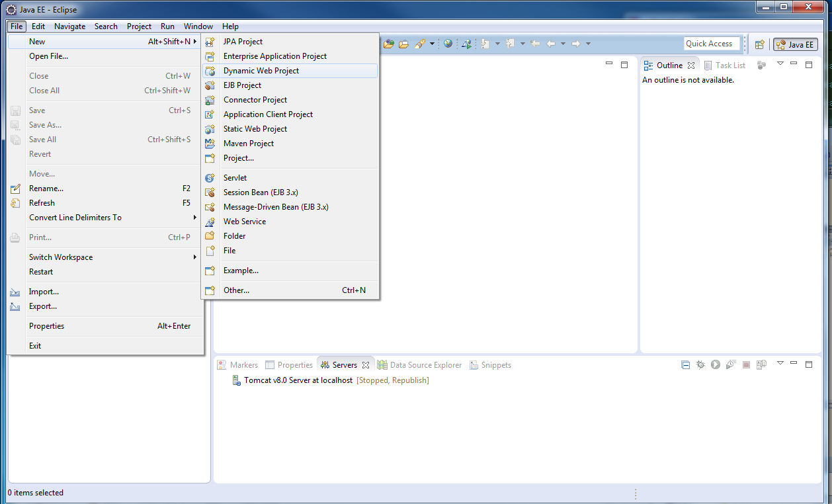The height and width of the screenshot is (504, 832).
Task: Click the start server in profile mode icon
Action: pyautogui.click(x=731, y=364)
